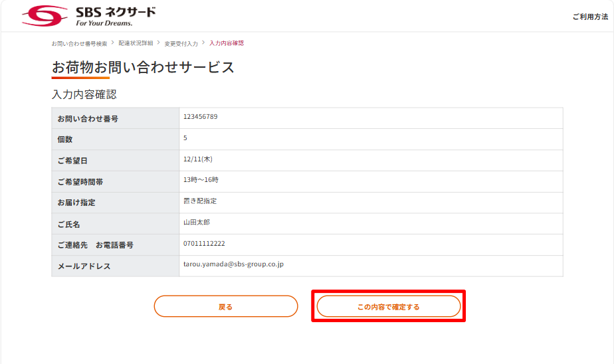Click the メールアドレス row label
This screenshot has width=614, height=364.
click(84, 266)
